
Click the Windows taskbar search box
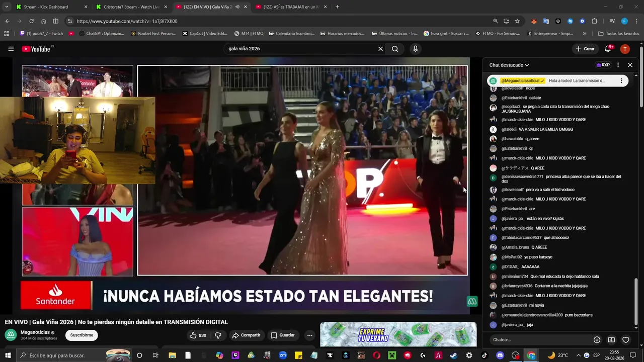pos(74,355)
